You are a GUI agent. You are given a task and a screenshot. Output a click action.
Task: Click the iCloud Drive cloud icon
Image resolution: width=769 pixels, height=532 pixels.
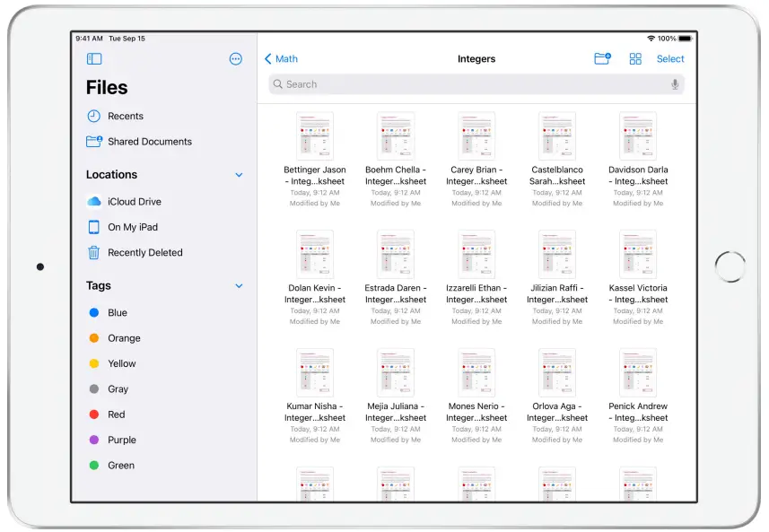point(94,202)
